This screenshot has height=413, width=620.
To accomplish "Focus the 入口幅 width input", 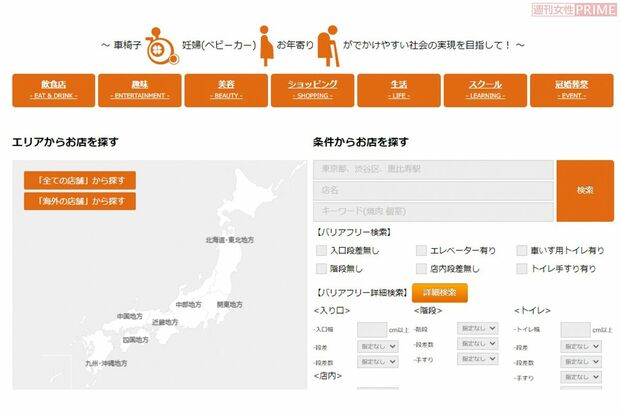I will pyautogui.click(x=372, y=330).
